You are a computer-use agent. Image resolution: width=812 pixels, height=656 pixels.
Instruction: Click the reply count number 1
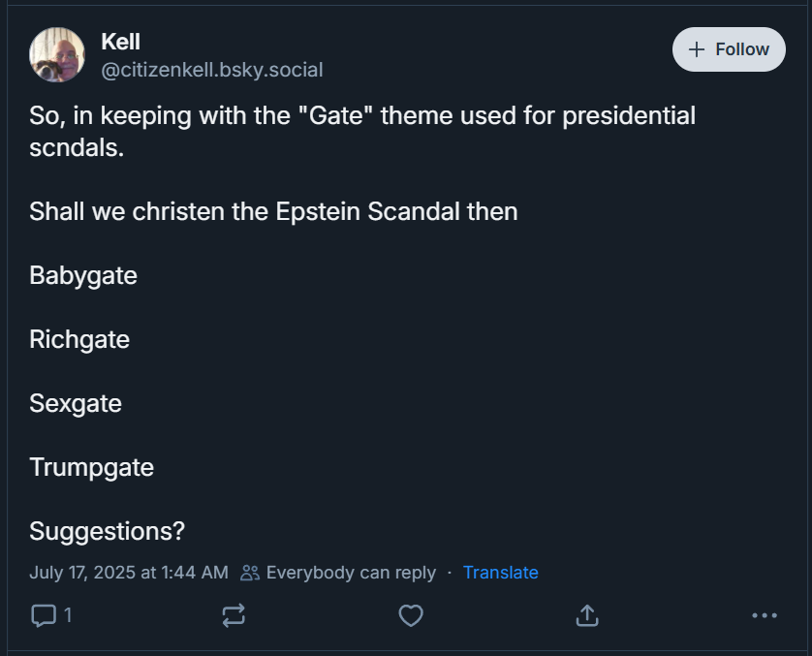click(68, 614)
